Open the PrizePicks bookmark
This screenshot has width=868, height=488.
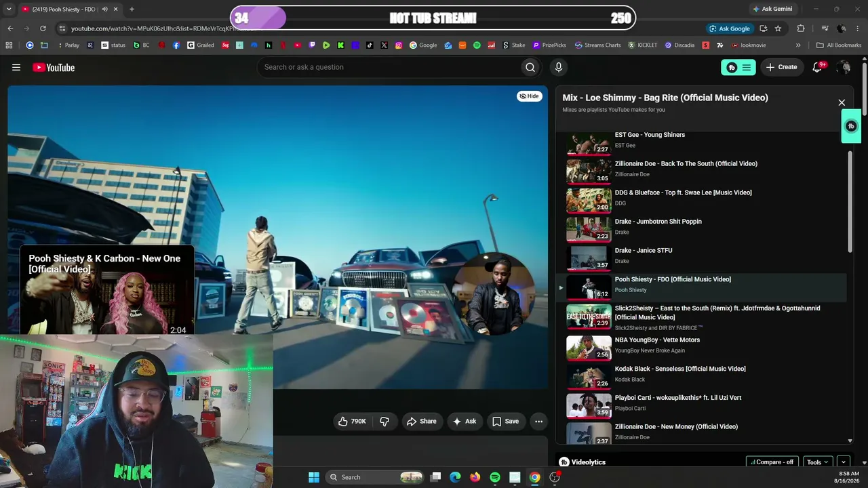point(549,45)
